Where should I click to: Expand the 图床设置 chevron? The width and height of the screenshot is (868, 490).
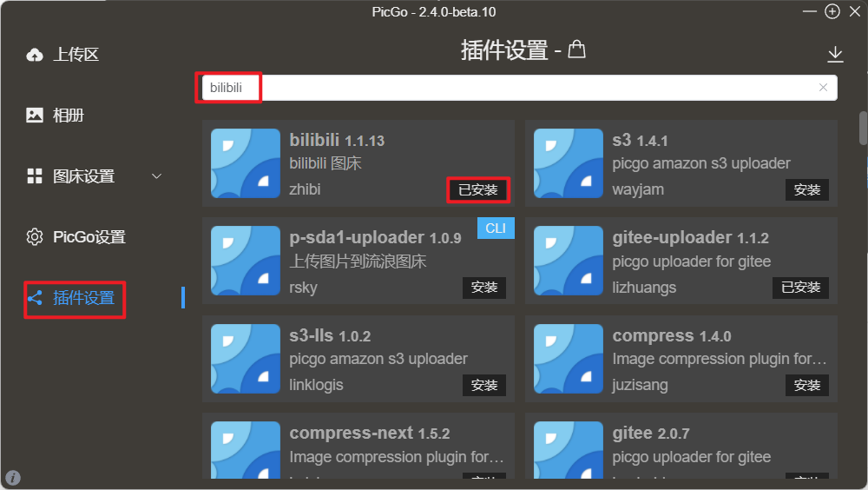tap(156, 176)
